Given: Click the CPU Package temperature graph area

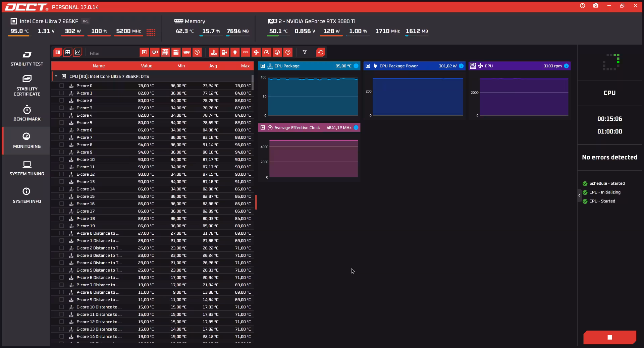Looking at the screenshot, I should [x=313, y=96].
